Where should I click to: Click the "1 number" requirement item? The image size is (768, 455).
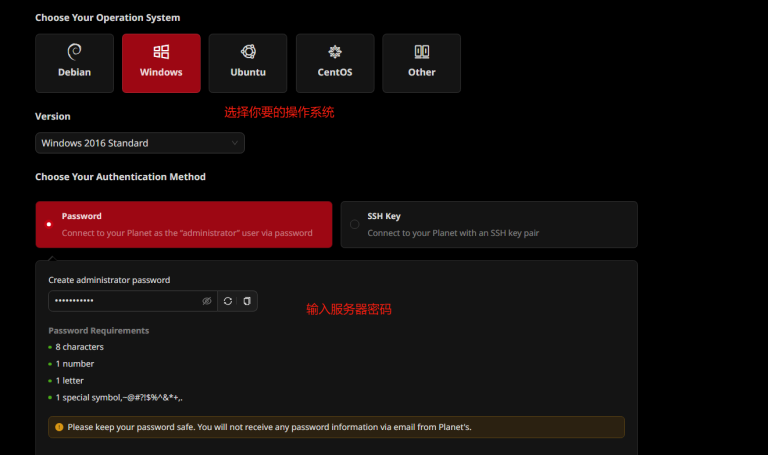point(75,364)
